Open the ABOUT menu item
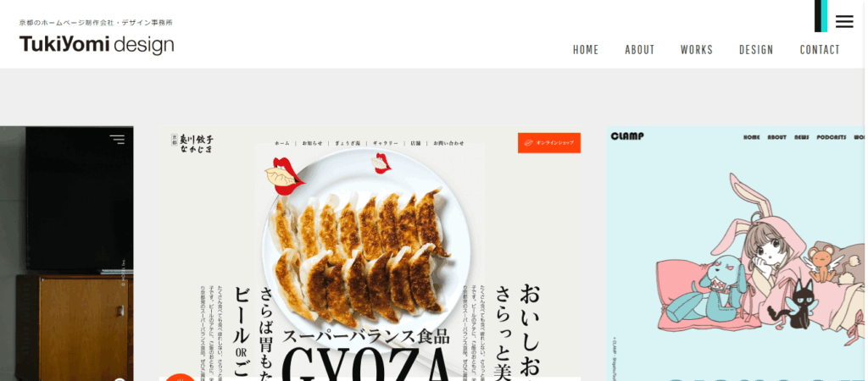Image resolution: width=868 pixels, height=381 pixels. pos(640,50)
